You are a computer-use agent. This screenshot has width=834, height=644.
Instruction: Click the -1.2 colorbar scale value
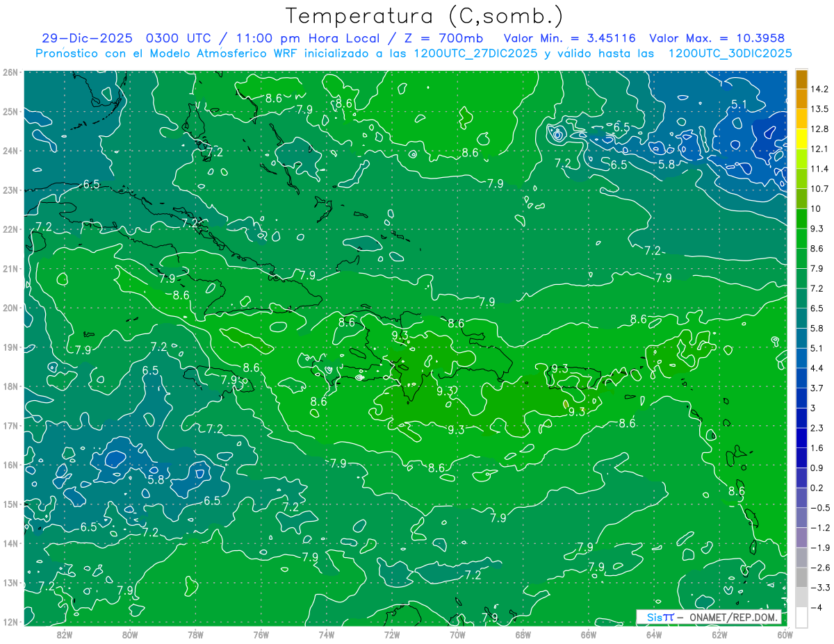point(820,528)
